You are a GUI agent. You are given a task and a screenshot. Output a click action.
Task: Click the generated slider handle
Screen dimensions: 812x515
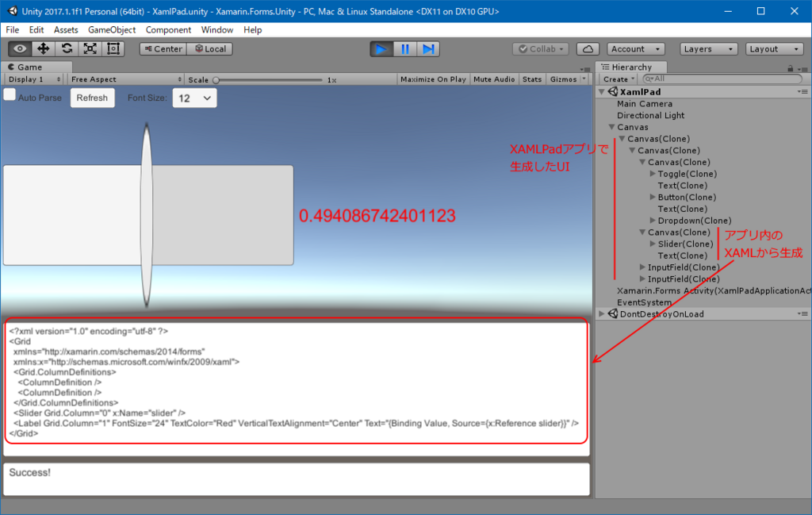[147, 215]
